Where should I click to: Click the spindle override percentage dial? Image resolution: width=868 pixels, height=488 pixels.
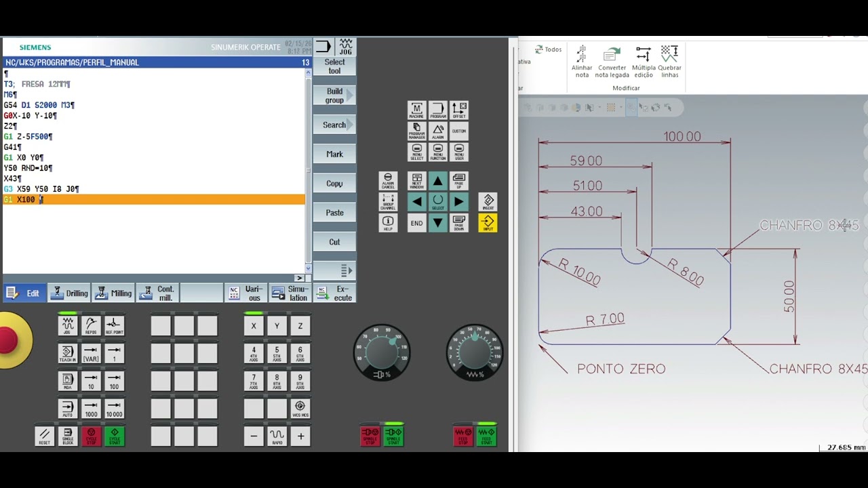382,352
